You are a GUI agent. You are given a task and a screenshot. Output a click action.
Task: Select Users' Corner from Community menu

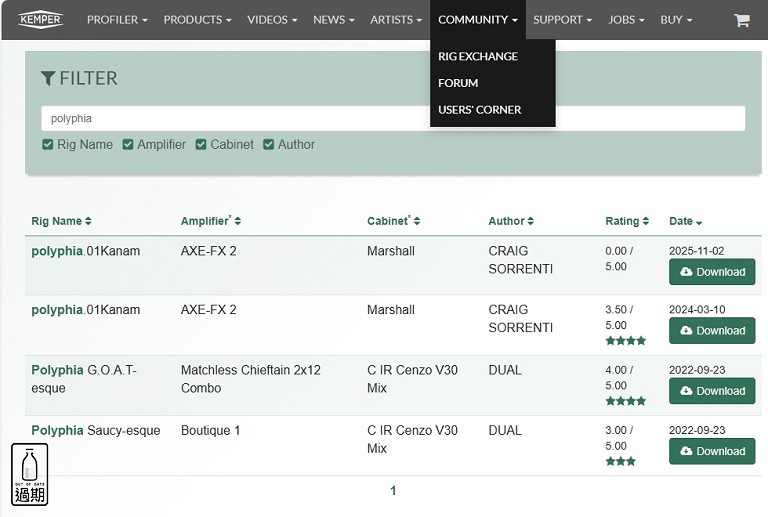480,110
